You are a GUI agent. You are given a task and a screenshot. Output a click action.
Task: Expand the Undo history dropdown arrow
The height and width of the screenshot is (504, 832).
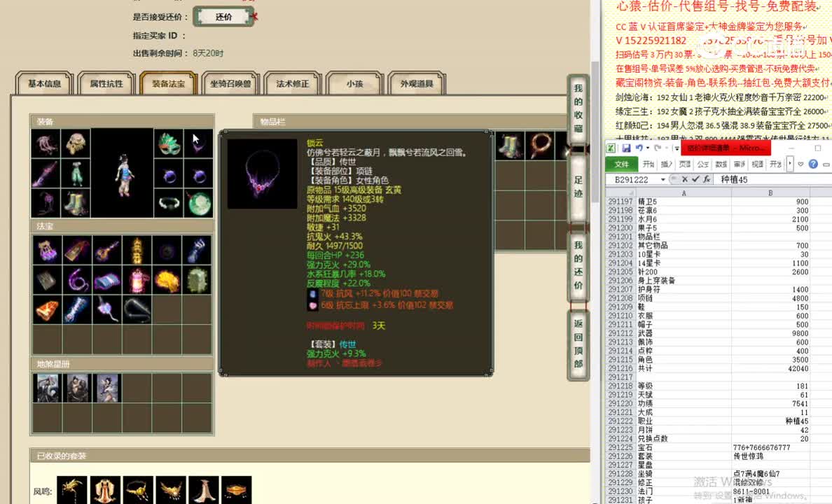pos(647,148)
